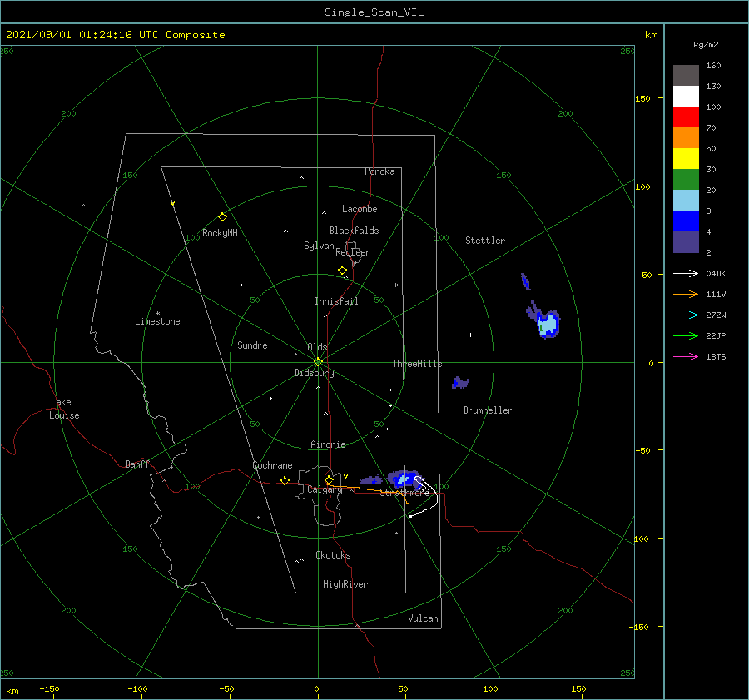The height and width of the screenshot is (700, 749).
Task: Click the yellow diamond radar marker at Olds
Action: [318, 362]
